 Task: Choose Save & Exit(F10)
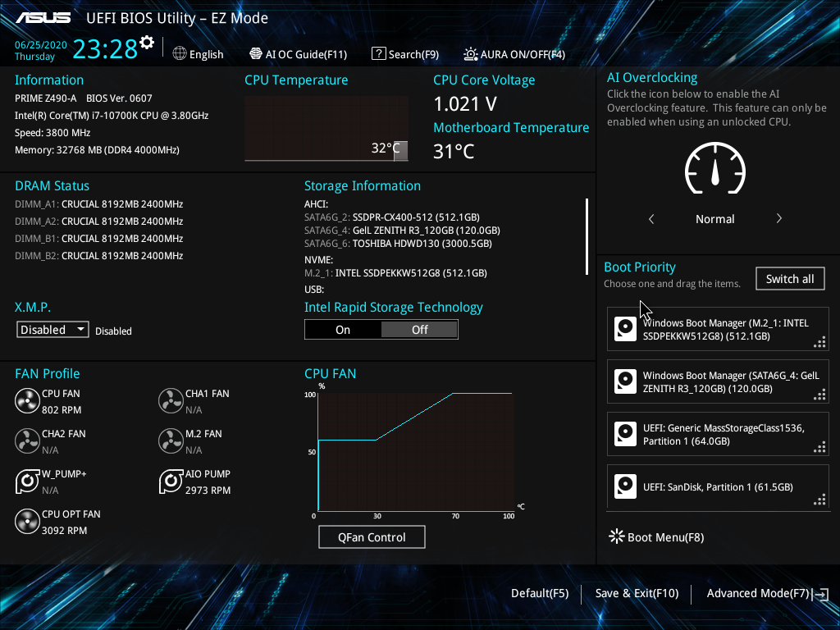[x=637, y=593]
